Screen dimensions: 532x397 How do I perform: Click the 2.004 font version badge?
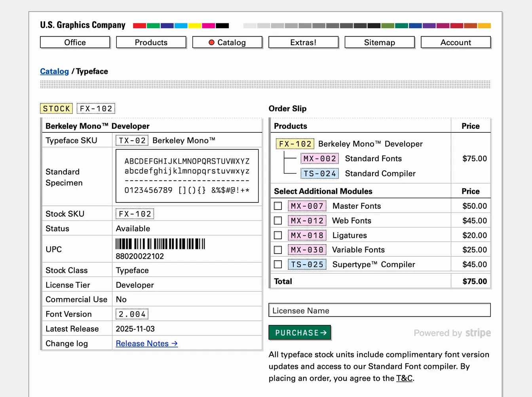(132, 314)
